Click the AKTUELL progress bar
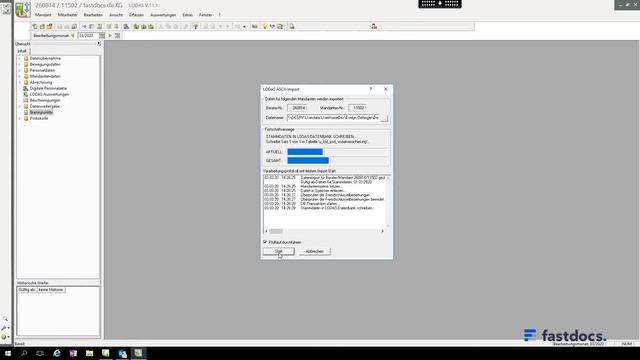 337,152
